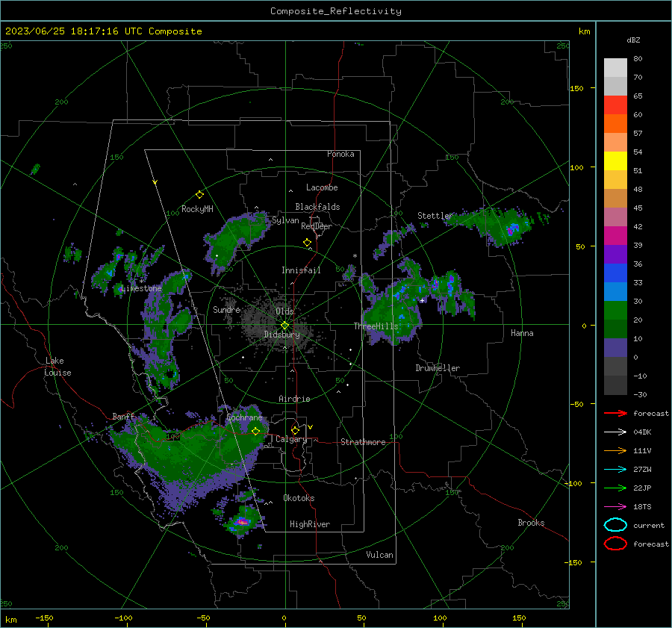Click the Composite_Reflectivity title
Screen dimensions: 672x628
pos(335,11)
